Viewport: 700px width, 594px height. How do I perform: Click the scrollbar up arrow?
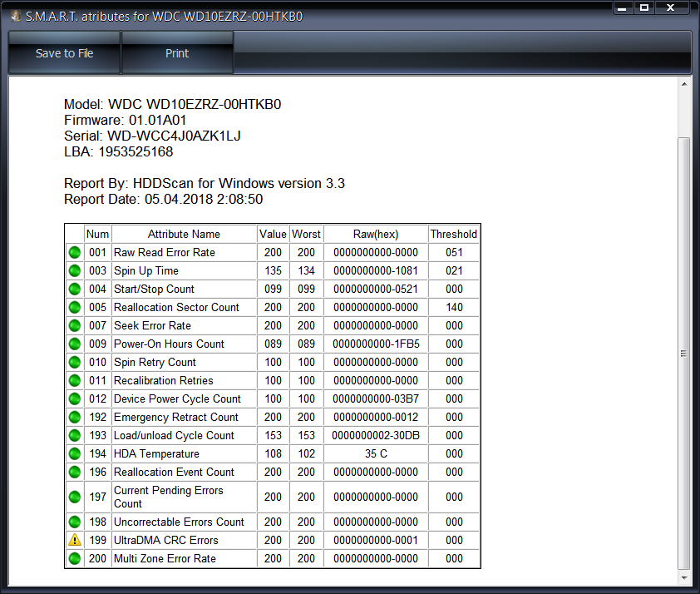684,84
